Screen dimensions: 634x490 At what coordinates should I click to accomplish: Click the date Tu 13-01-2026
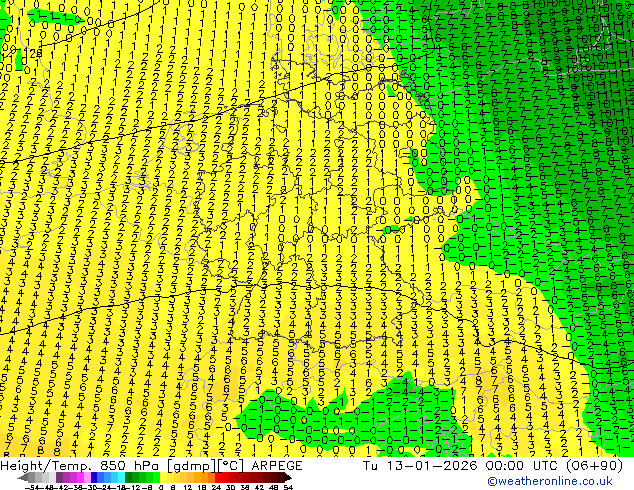[420, 466]
